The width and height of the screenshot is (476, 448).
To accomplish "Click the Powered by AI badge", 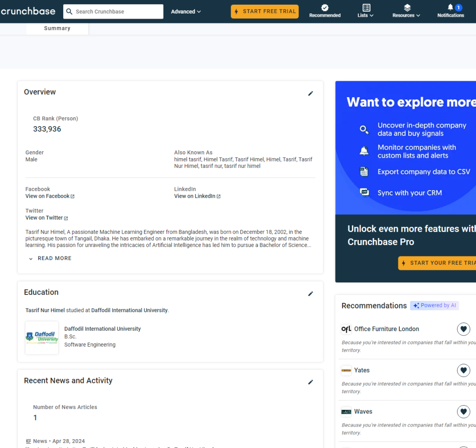I will [x=435, y=306].
